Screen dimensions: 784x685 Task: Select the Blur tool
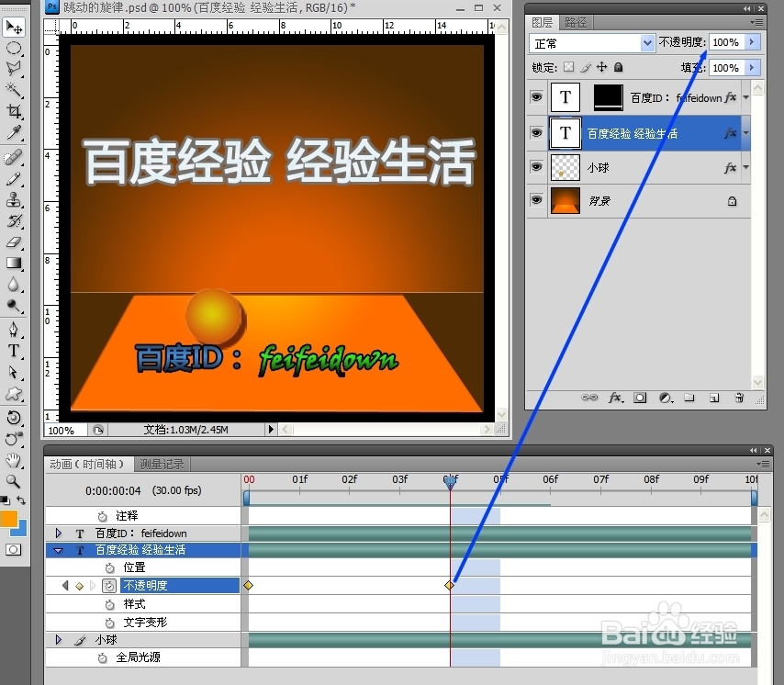click(14, 285)
